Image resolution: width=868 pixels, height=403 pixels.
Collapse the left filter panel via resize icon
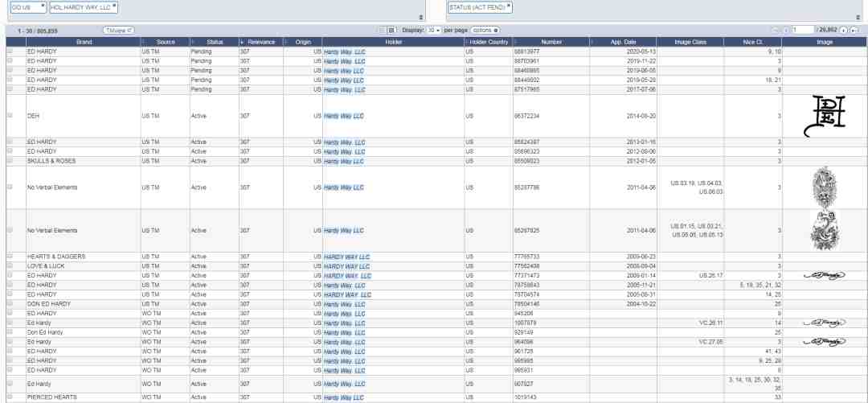pos(421,18)
